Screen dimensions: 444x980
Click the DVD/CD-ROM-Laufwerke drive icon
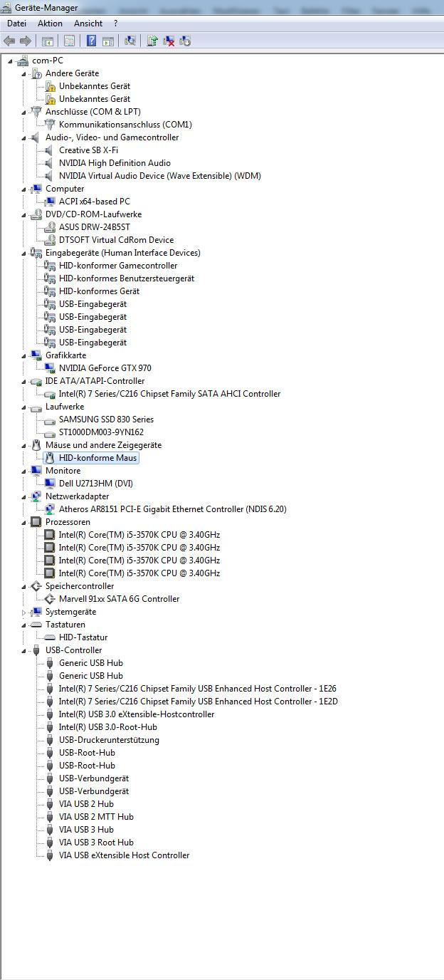(x=36, y=214)
